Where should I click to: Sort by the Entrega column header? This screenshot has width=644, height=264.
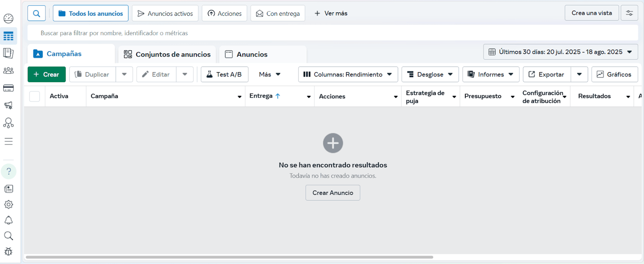(265, 96)
